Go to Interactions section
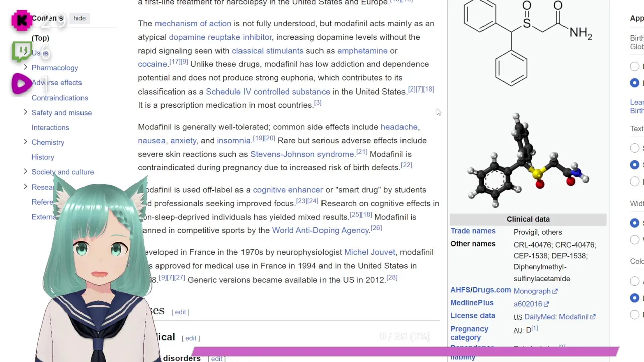 50,128
